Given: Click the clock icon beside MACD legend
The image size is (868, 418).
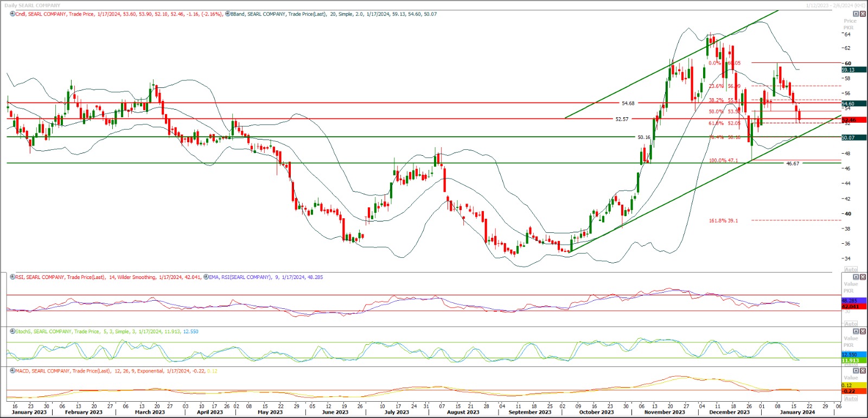Looking at the screenshot, I should [12, 371].
